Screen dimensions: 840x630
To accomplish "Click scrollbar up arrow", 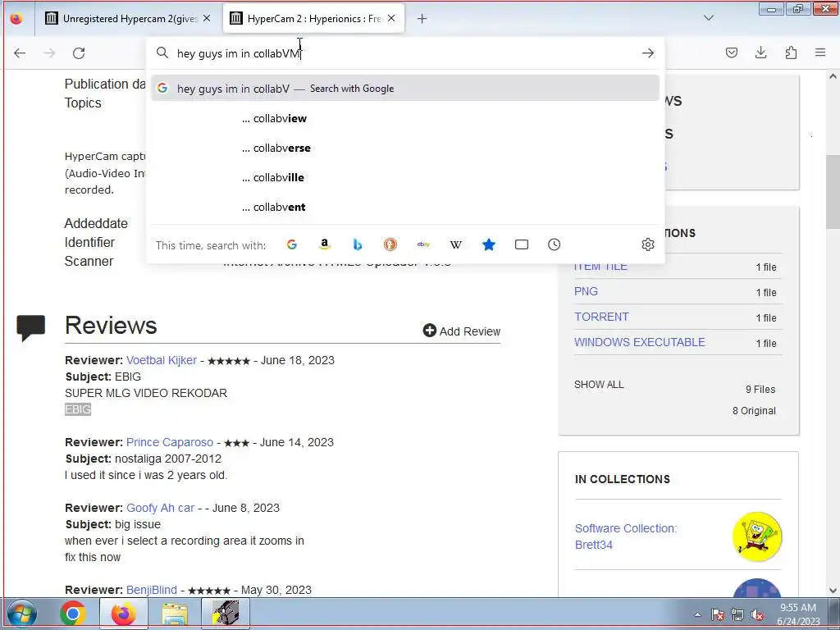I will coord(833,76).
